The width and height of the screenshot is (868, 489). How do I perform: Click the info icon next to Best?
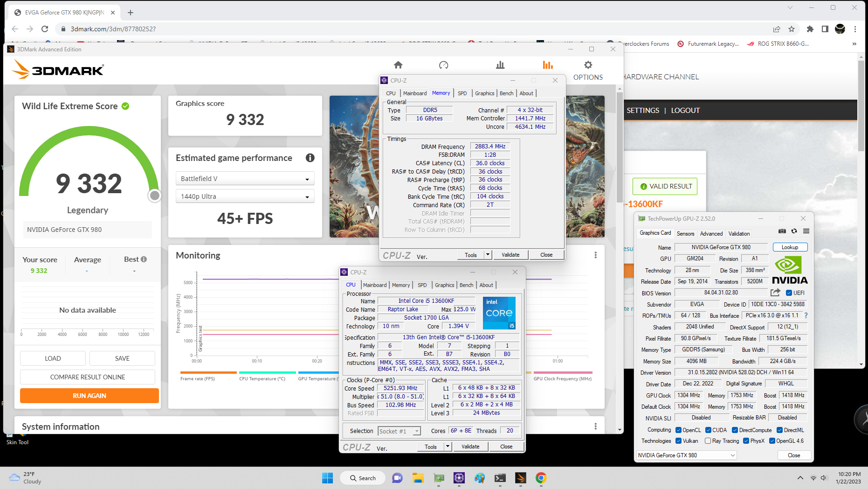pyautogui.click(x=144, y=259)
